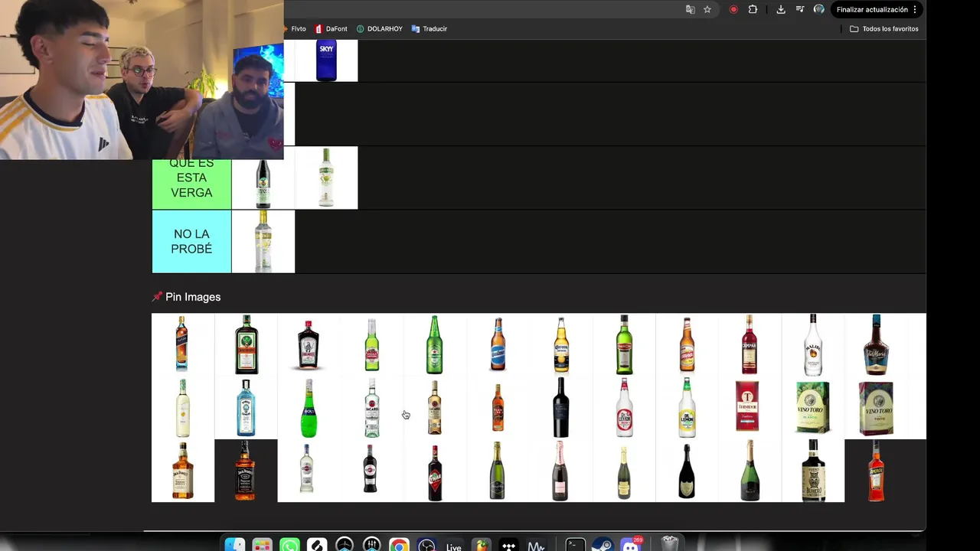The height and width of the screenshot is (551, 980).
Task: Open Chrome downloads icon
Action: tap(780, 9)
